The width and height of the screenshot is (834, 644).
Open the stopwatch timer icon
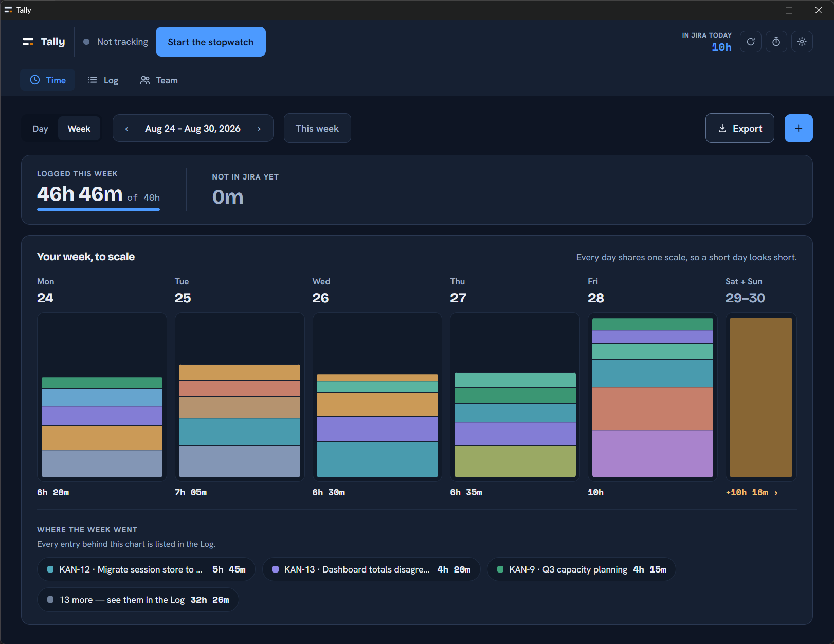[x=776, y=42]
